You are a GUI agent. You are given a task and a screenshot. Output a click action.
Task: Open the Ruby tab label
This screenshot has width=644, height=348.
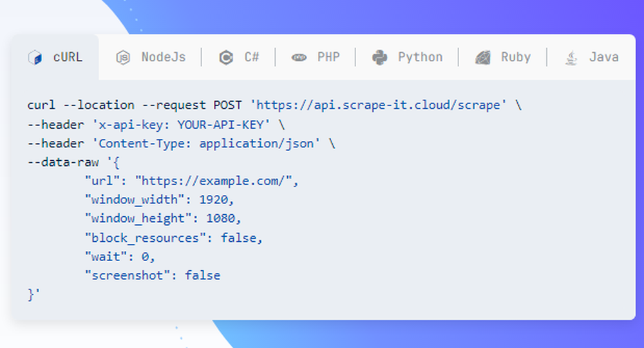tap(516, 57)
